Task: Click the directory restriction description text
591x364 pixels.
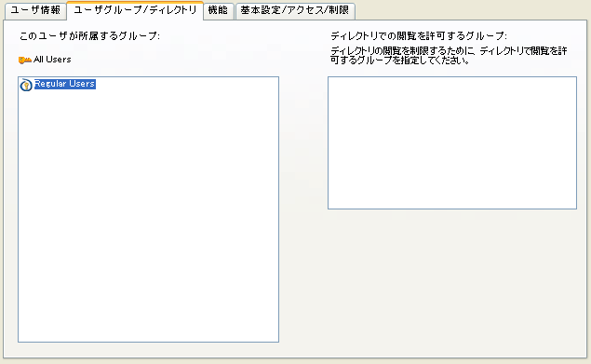Action: (x=449, y=56)
